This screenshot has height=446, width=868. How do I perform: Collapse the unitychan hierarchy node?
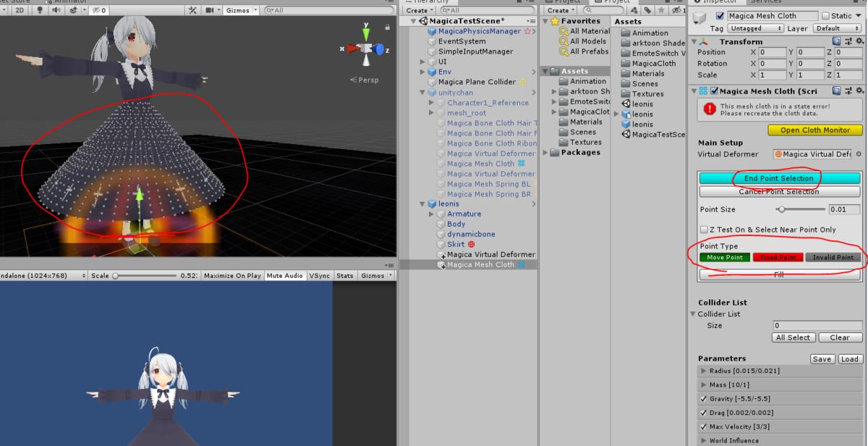pyautogui.click(x=423, y=93)
